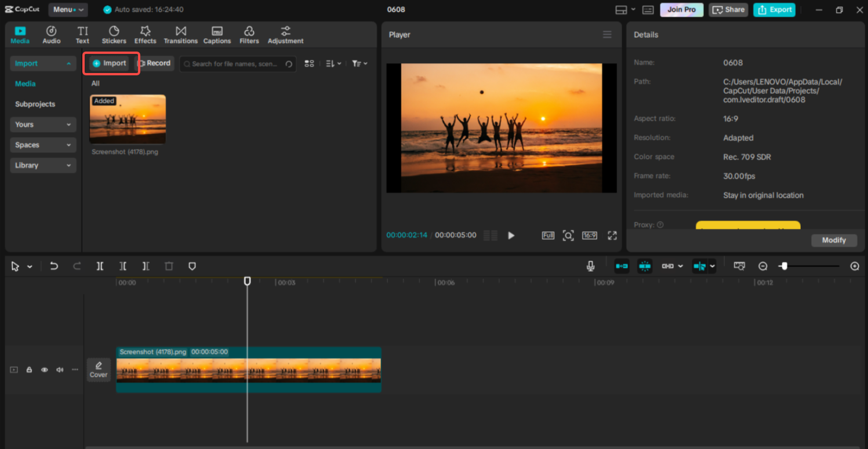Mute the timeline track
The image size is (868, 449).
click(59, 369)
